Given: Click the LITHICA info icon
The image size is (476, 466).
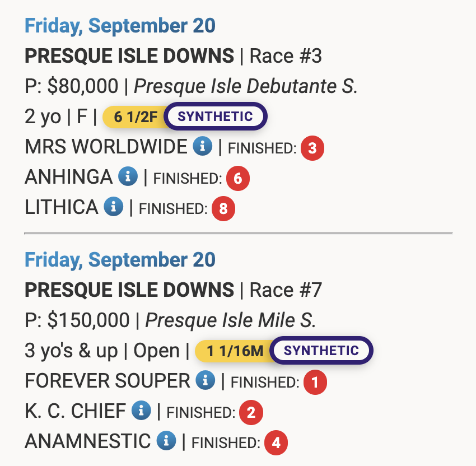Looking at the screenshot, I should 113,207.
